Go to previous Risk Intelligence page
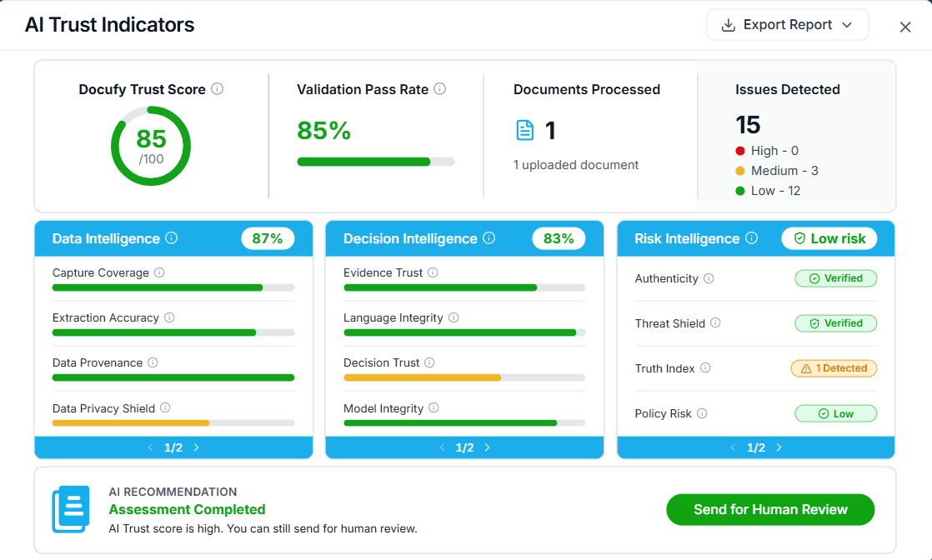 click(734, 447)
